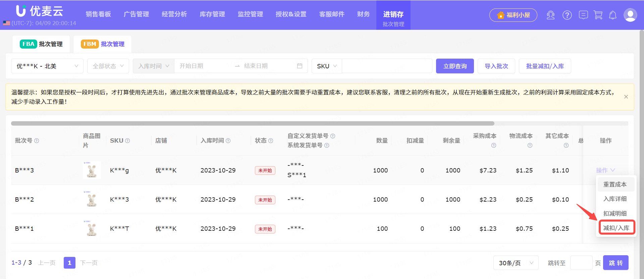Viewport: 644px width, 279px height.
Task: Click the help icon beside 批次号 header
Action: pos(37,141)
